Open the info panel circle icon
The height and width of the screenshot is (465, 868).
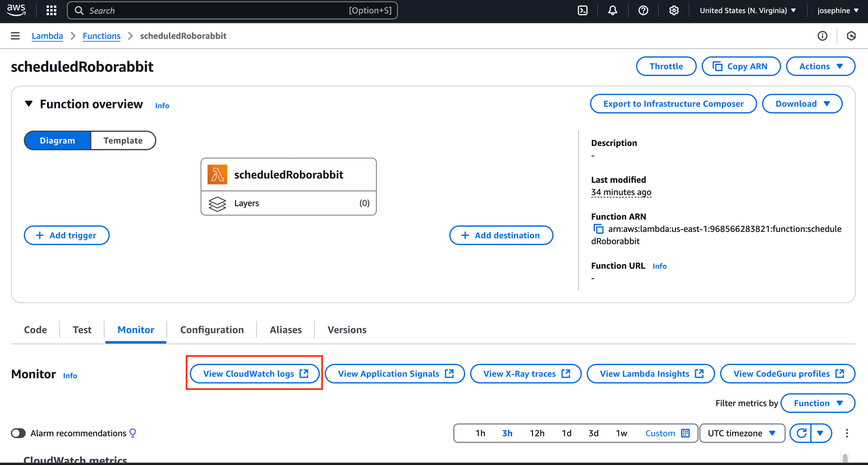point(822,36)
